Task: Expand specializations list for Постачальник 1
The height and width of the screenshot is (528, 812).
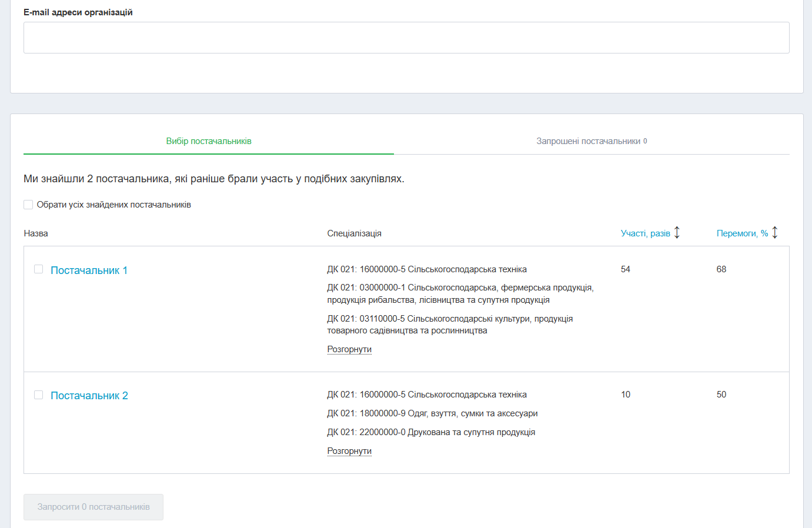Action: [x=349, y=349]
